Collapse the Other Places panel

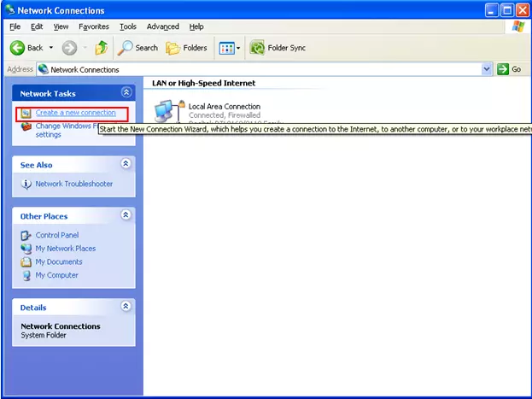point(126,215)
